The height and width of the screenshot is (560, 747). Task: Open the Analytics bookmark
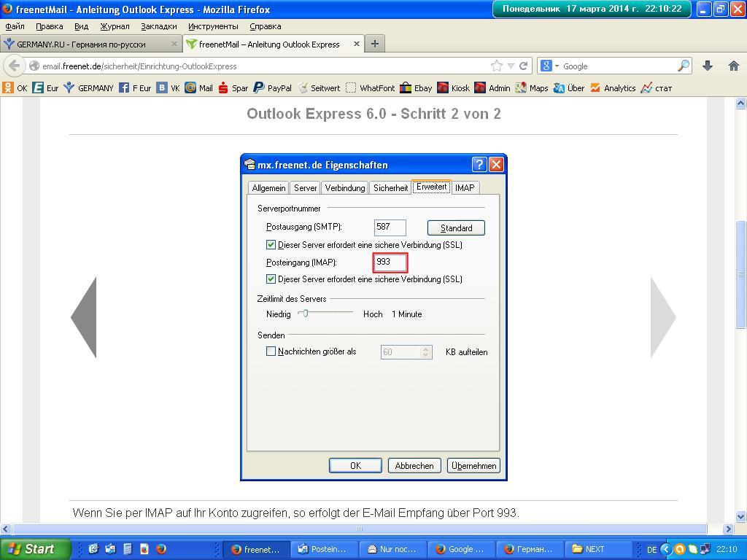(x=613, y=87)
